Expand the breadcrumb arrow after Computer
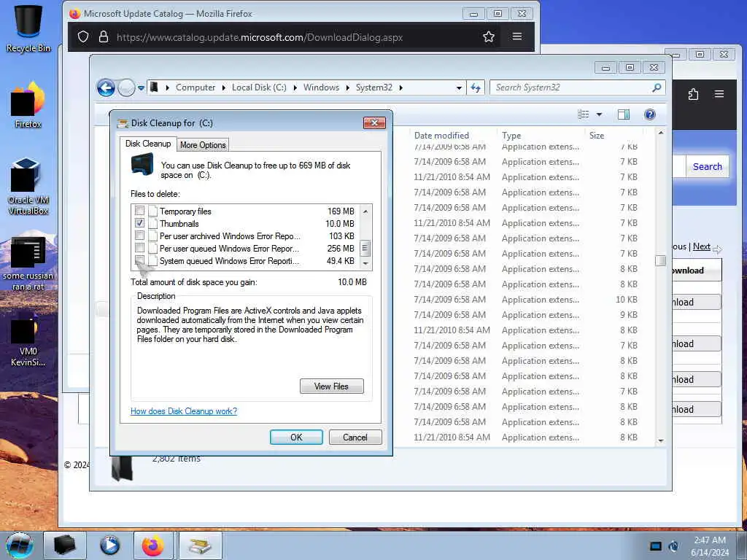Image resolution: width=747 pixels, height=560 pixels. (x=223, y=87)
